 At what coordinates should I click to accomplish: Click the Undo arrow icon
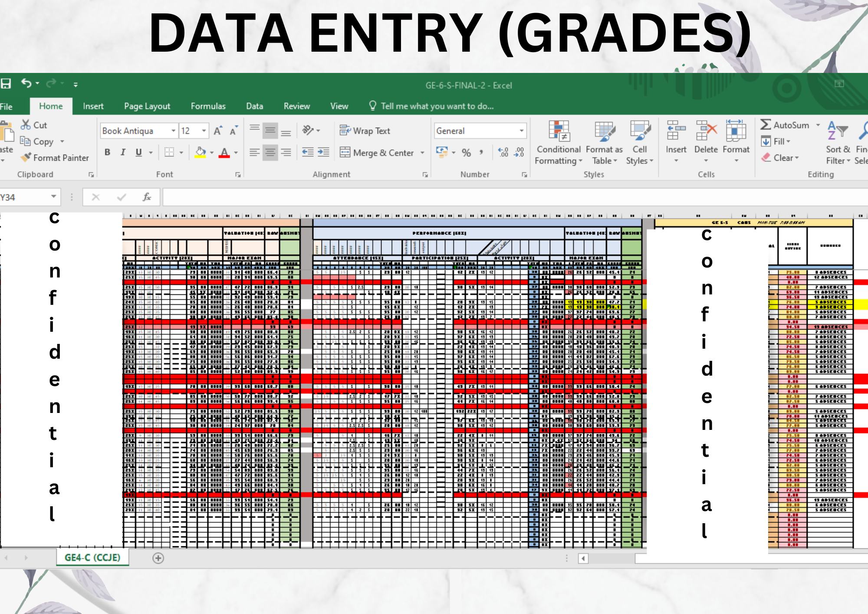26,83
